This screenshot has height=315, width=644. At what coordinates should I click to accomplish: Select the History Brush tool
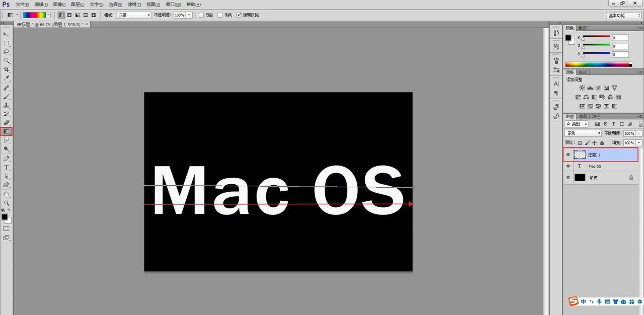[7, 114]
